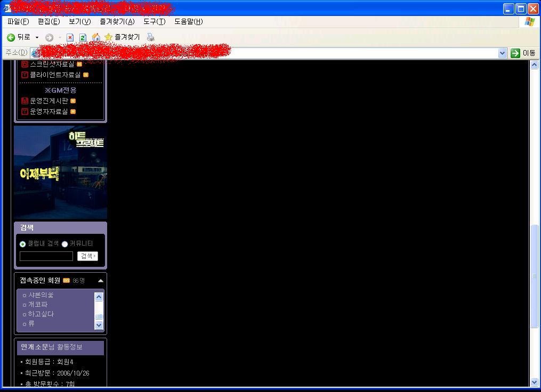
Task: Click the Forward arrow icon
Action: (x=50, y=38)
